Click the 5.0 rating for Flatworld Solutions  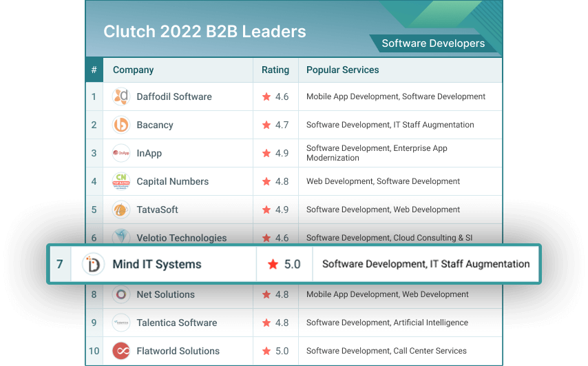(282, 351)
